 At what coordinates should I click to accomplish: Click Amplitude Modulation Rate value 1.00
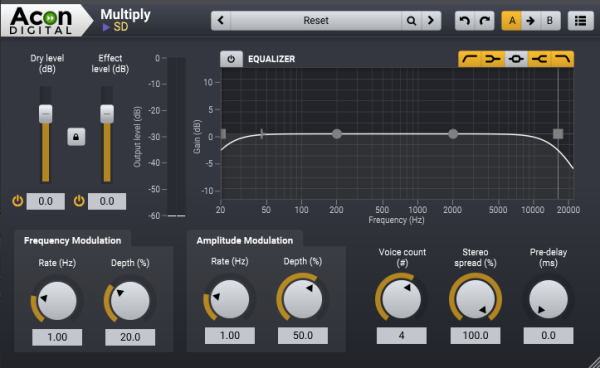230,335
